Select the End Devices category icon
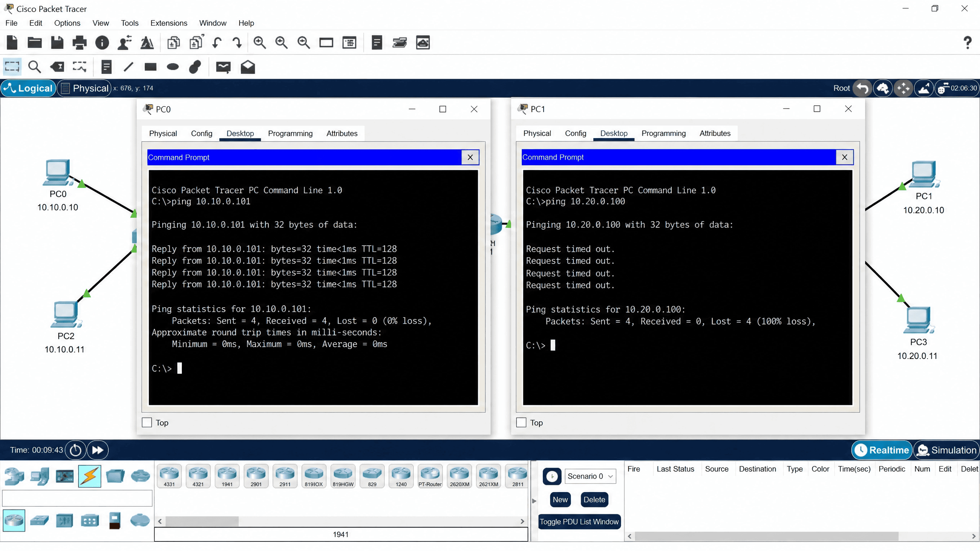The image size is (980, 551). [x=39, y=476]
